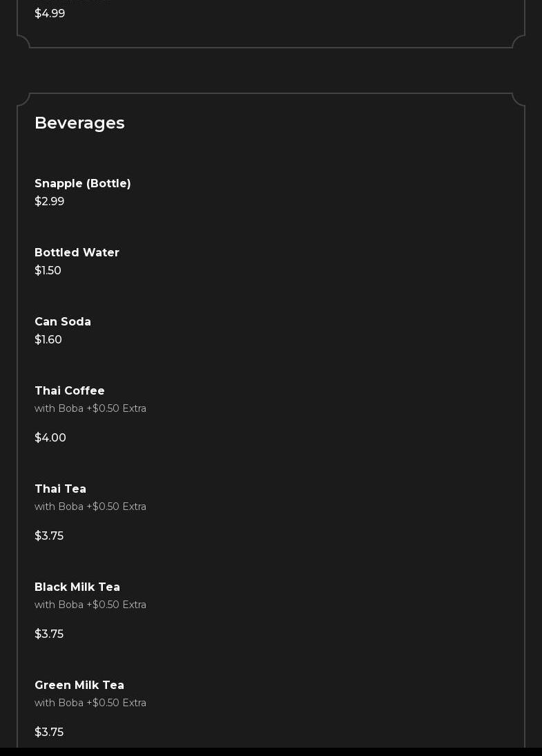Screen dimensions: 542x756
Task: Click the Boba extra note under Thai Coffee
Action: [90, 408]
